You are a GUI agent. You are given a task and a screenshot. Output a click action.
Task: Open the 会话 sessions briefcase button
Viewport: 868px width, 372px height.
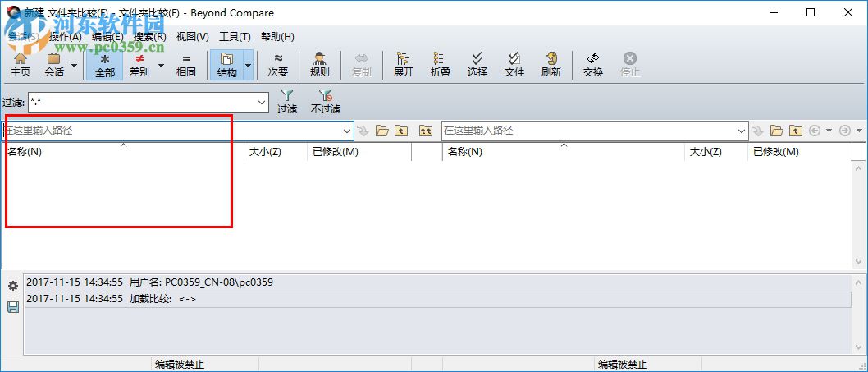[x=53, y=65]
